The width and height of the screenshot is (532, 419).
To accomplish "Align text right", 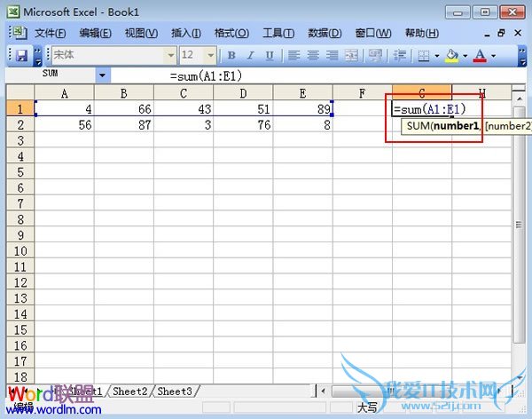I will [332, 55].
